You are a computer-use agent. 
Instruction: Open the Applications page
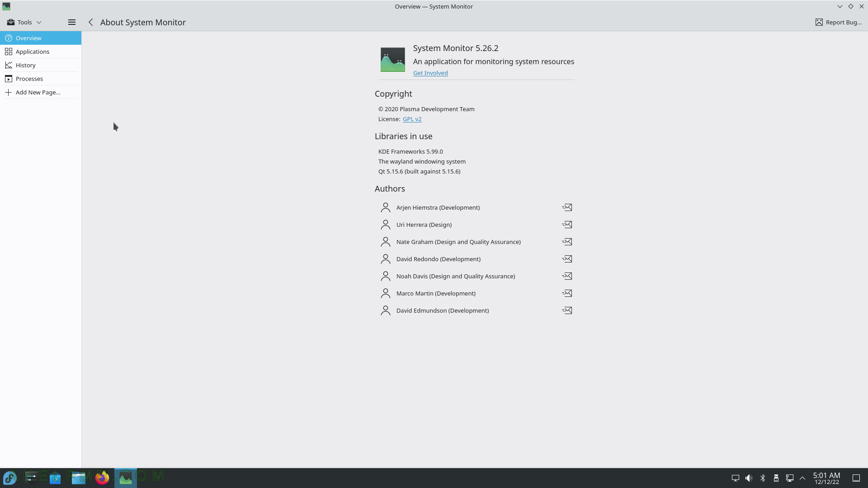[x=41, y=52]
